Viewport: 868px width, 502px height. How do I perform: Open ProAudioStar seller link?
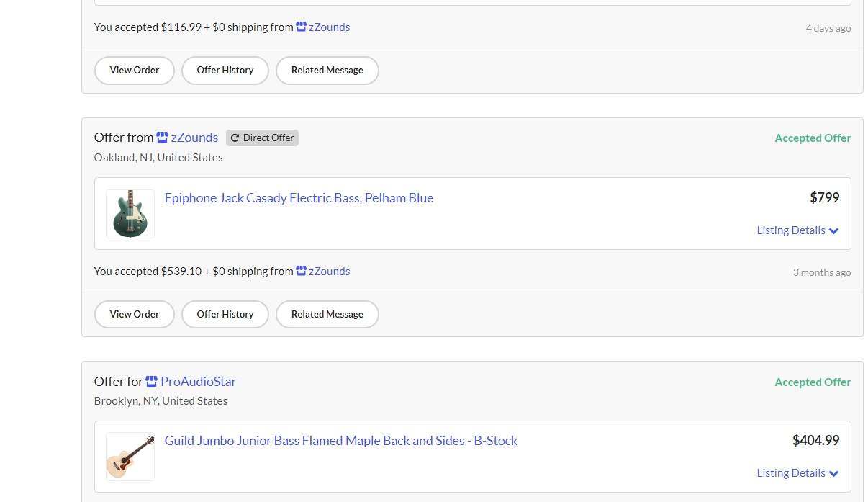coord(198,382)
